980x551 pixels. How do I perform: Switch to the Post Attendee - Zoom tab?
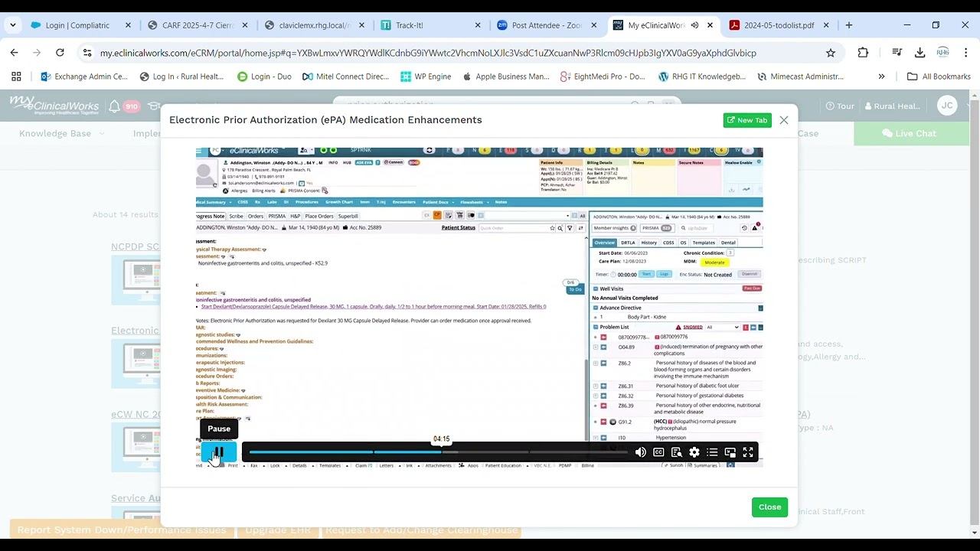click(547, 25)
